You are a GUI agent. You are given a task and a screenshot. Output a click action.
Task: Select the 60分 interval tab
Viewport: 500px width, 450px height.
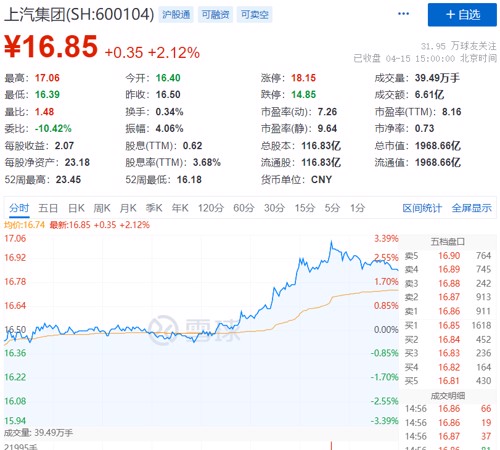[244, 208]
